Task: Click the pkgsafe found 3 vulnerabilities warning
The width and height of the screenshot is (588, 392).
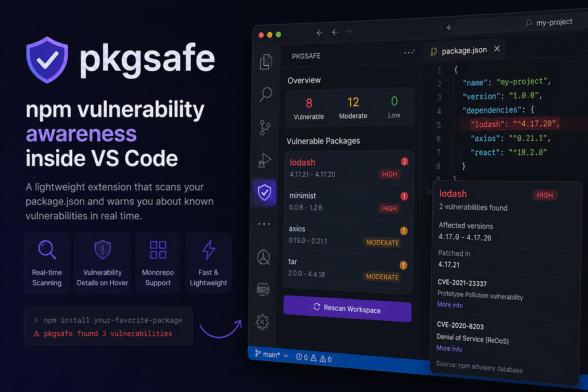Action: (107, 333)
